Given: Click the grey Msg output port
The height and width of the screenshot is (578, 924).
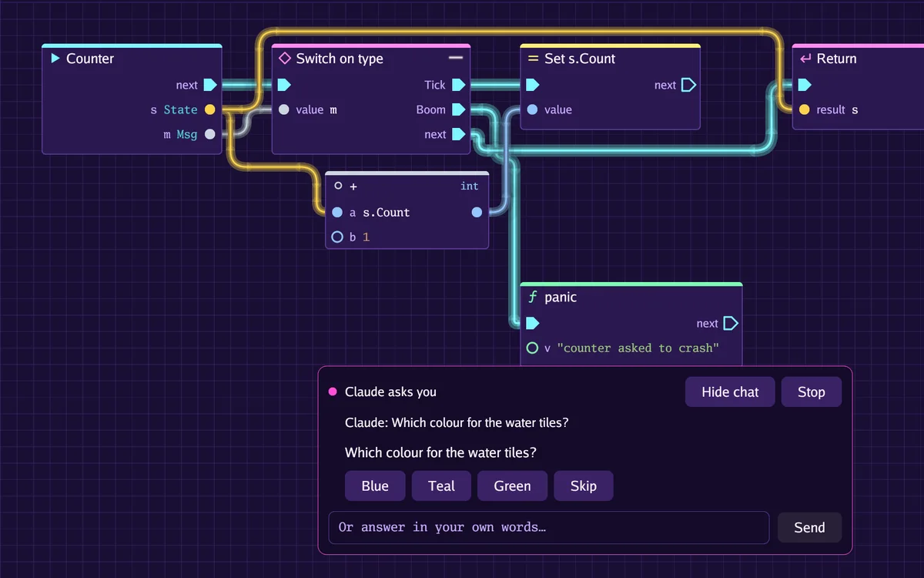Looking at the screenshot, I should (x=209, y=134).
